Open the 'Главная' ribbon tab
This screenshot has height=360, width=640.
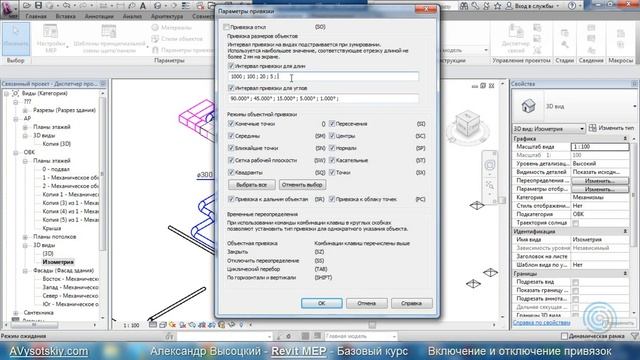(36, 17)
